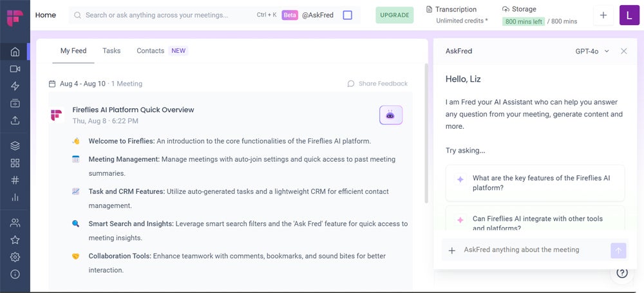The image size is (644, 293).
Task: Expand the GPT-4o model dropdown
Action: [x=592, y=51]
